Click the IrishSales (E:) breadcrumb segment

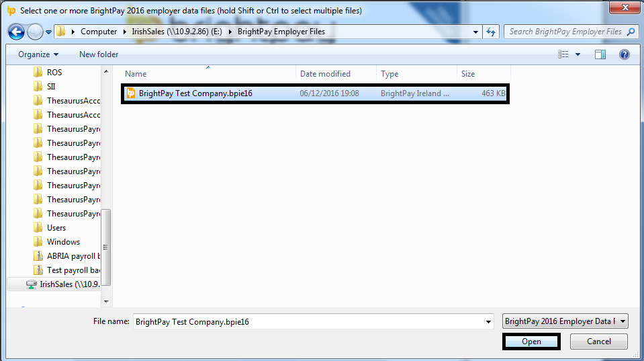[x=177, y=32]
